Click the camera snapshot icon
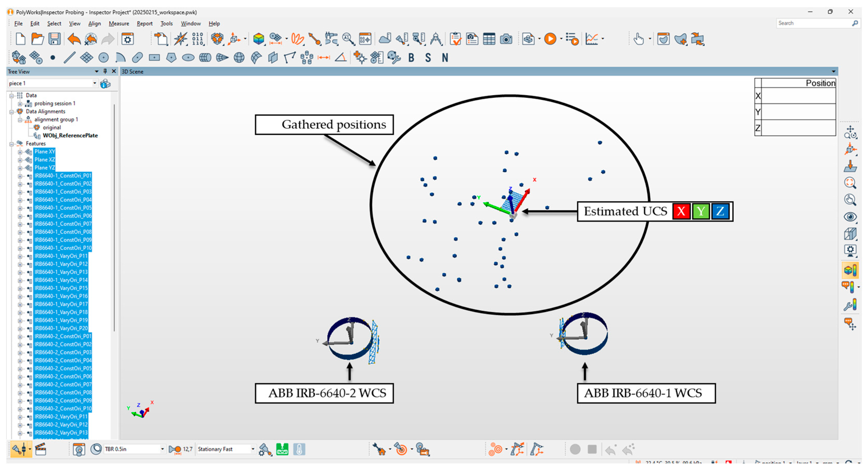 [506, 39]
